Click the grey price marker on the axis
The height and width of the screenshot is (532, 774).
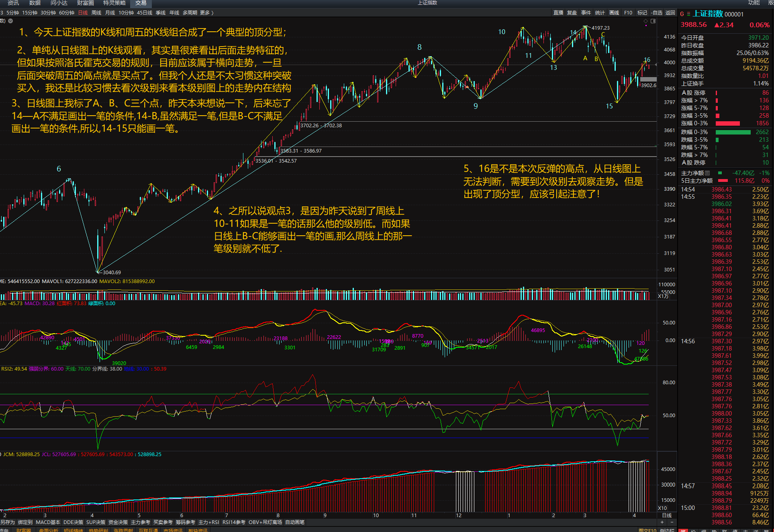[x=648, y=79]
